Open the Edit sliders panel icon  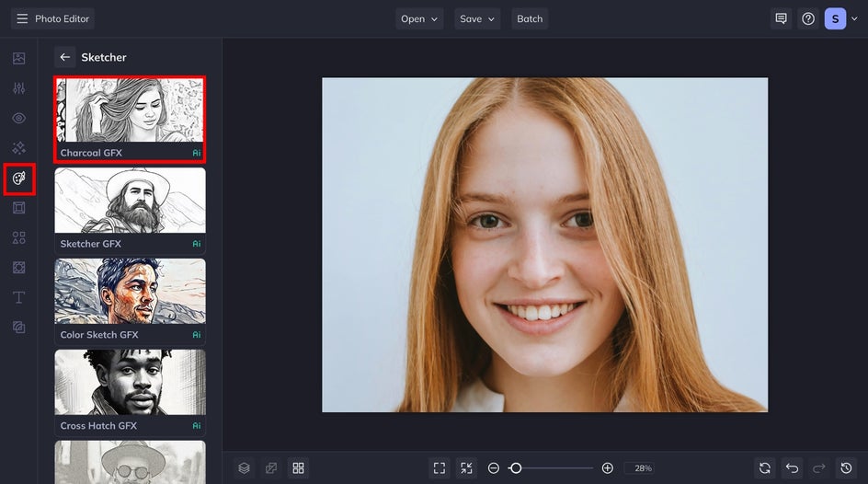(x=19, y=88)
